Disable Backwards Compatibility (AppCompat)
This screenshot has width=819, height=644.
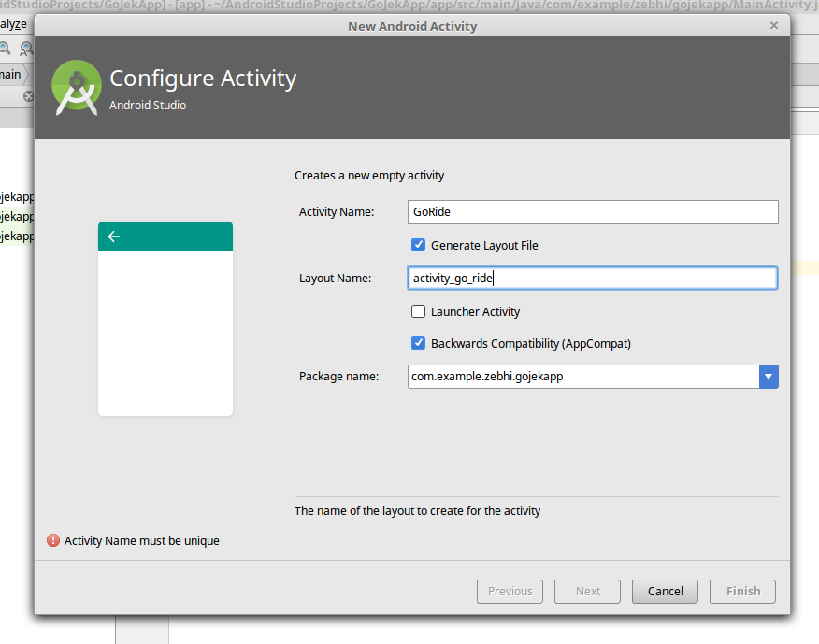click(x=418, y=343)
